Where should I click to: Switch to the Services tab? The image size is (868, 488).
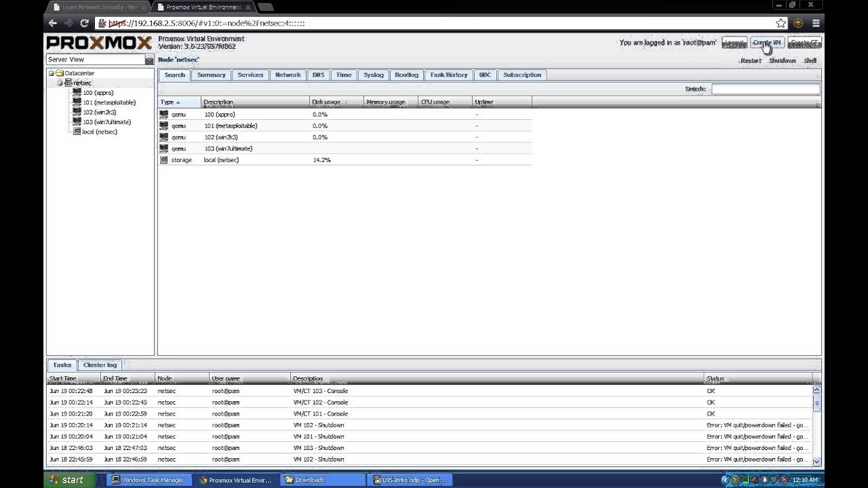[x=250, y=75]
